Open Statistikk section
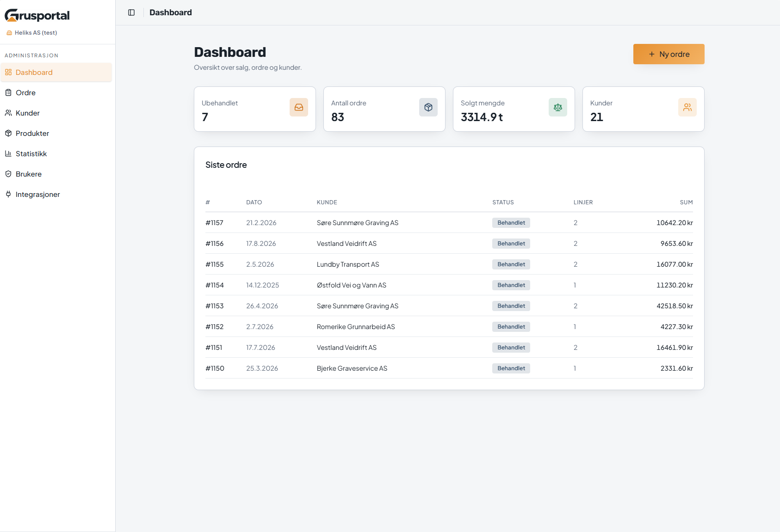This screenshot has height=532, width=780. coord(56,153)
